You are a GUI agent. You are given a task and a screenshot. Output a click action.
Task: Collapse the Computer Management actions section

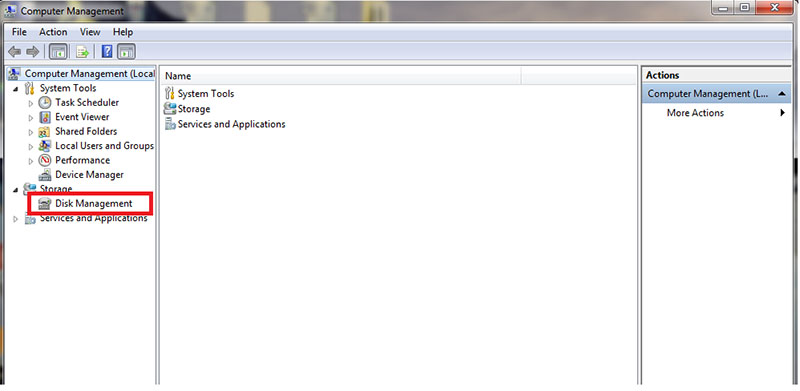point(782,94)
